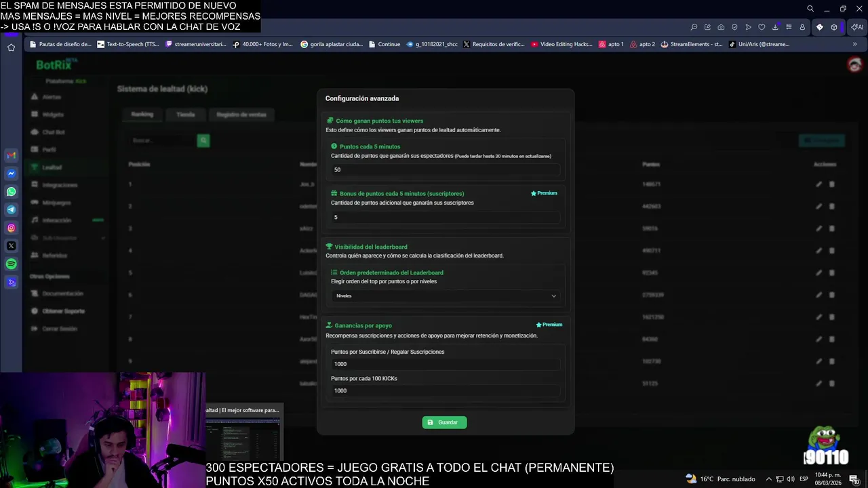Open X (Twitter) from the browser sidebar
This screenshot has width=868, height=488.
tap(11, 246)
